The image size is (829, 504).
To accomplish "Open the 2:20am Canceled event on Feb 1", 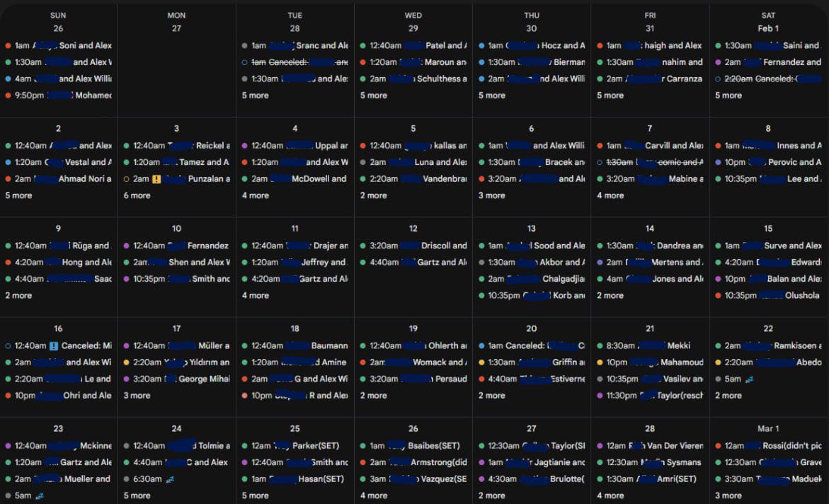I will pyautogui.click(x=769, y=79).
